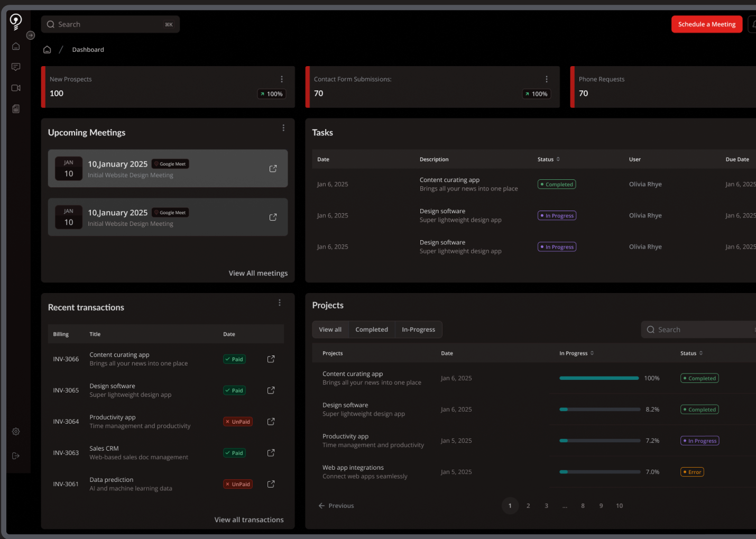The height and width of the screenshot is (539, 756).
Task: Open the video meetings sidebar icon
Action: [16, 88]
